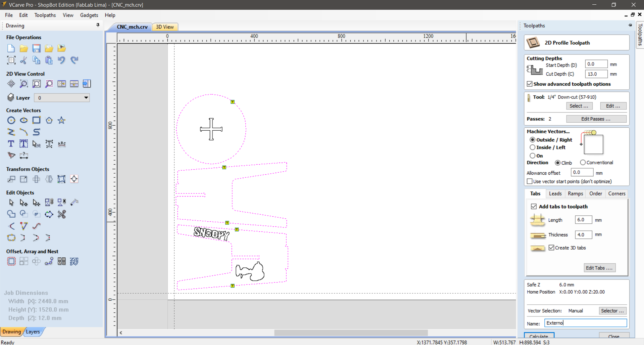
Task: Open Nest parts tool
Action: (x=74, y=261)
